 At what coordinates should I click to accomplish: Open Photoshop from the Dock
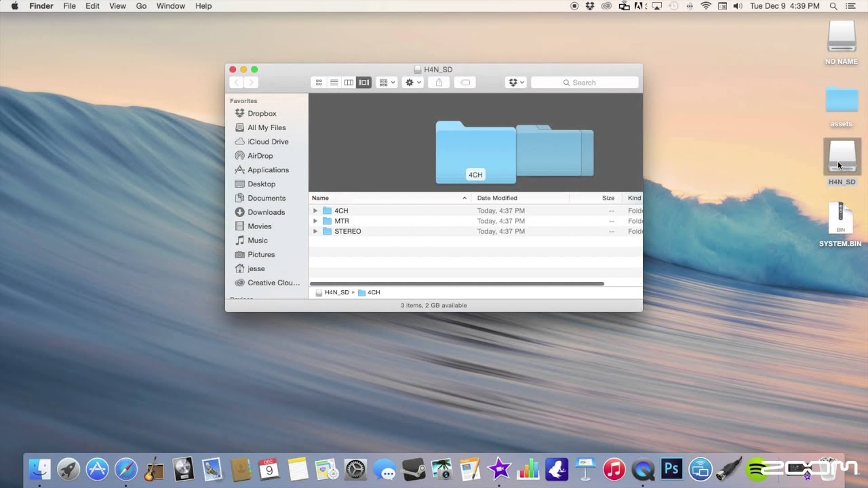[x=671, y=468]
